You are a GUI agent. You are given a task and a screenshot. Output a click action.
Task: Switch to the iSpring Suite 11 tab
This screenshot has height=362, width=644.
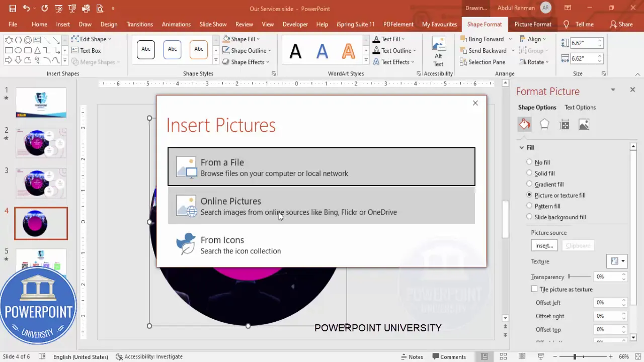(355, 24)
